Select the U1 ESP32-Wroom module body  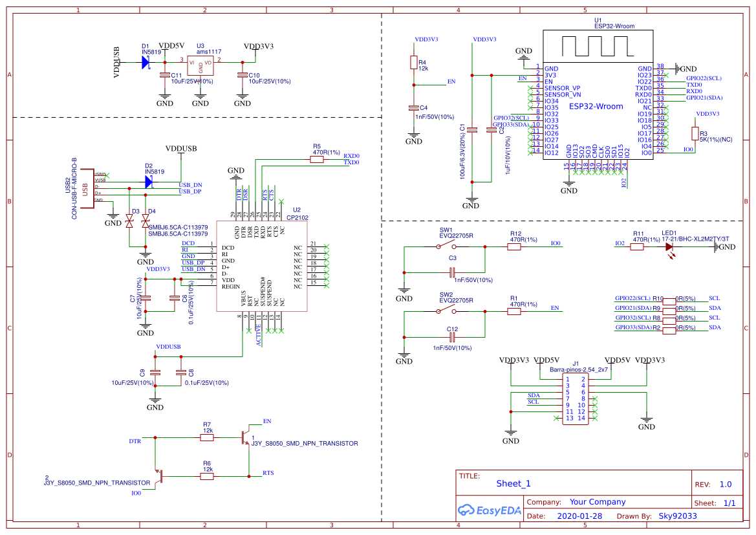tap(598, 94)
